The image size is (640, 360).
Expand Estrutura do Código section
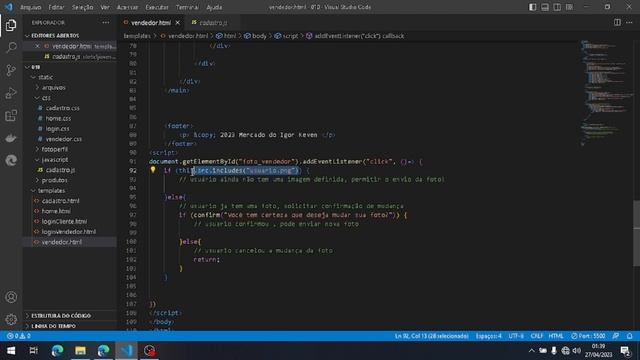(61, 316)
